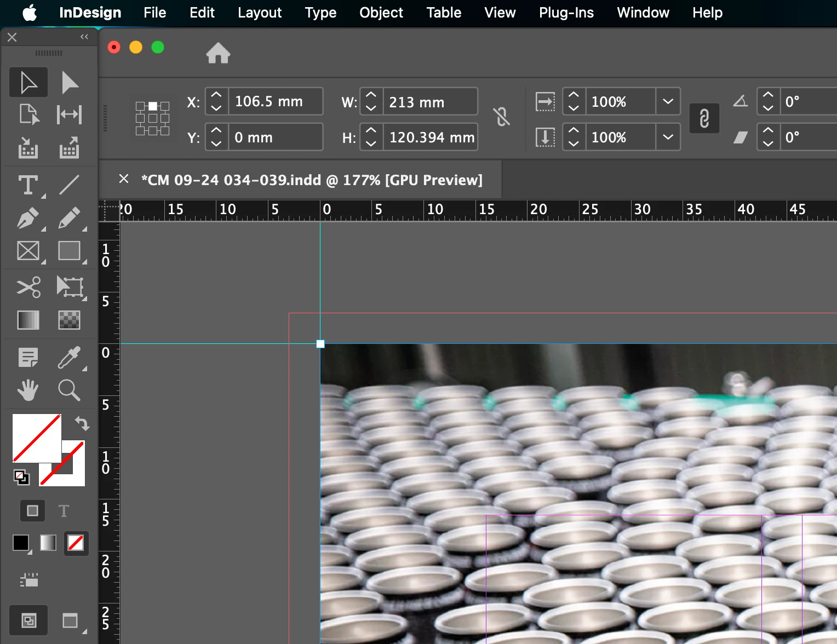Open the Apple menu
The image size is (837, 644).
pos(30,13)
